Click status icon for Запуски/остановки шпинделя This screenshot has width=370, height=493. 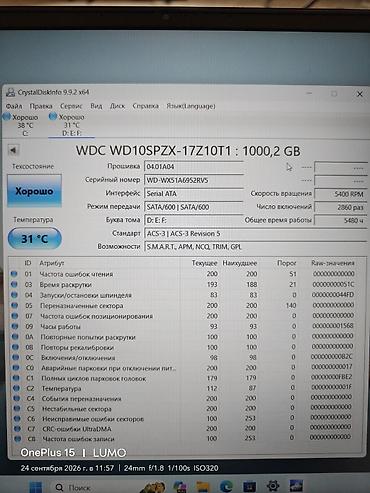click(14, 295)
